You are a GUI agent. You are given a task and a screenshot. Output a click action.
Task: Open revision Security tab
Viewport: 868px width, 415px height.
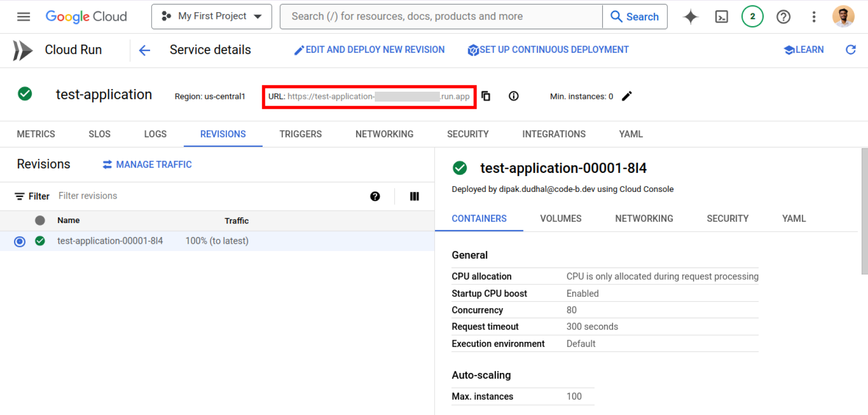[x=727, y=219]
